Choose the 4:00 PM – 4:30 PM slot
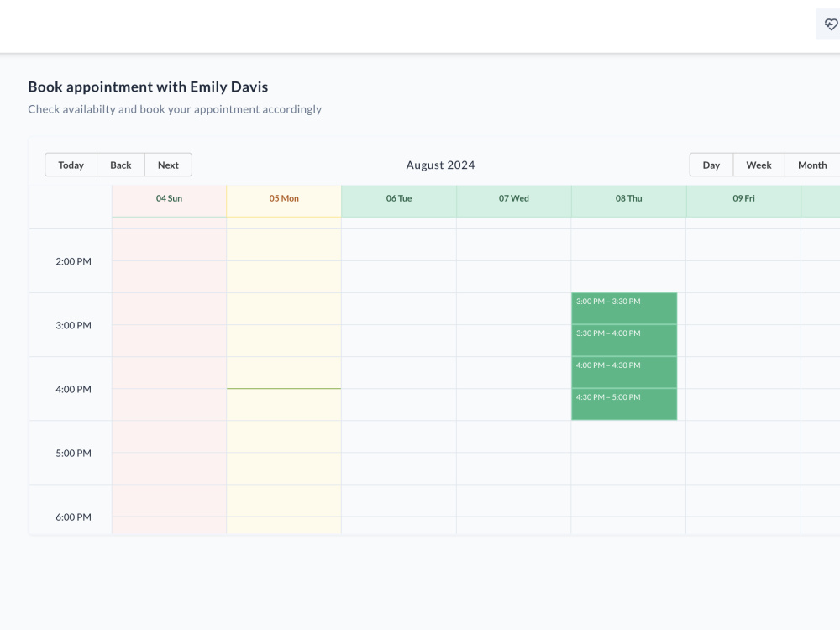The width and height of the screenshot is (840, 630). [624, 372]
